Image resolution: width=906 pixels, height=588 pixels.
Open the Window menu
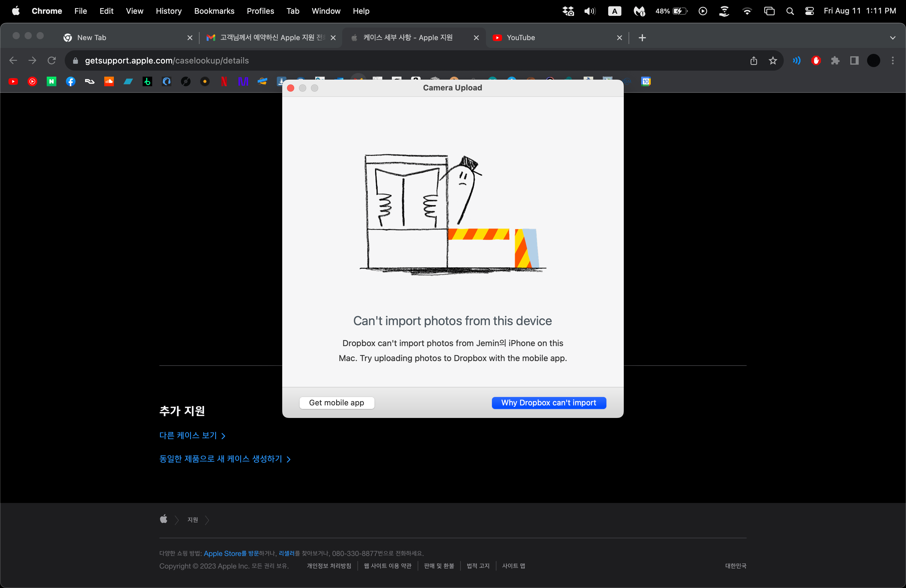(x=326, y=11)
